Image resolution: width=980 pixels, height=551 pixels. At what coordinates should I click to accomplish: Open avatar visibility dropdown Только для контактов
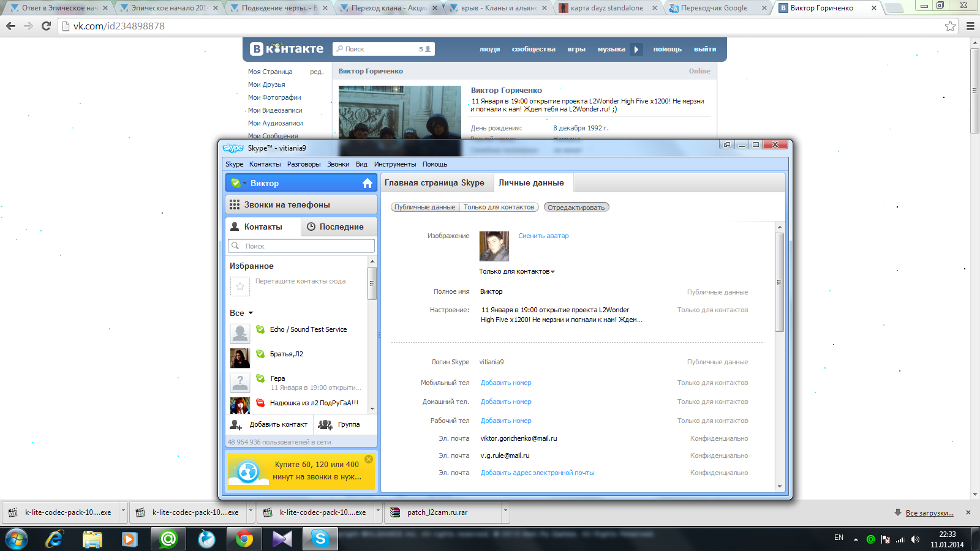click(x=517, y=271)
